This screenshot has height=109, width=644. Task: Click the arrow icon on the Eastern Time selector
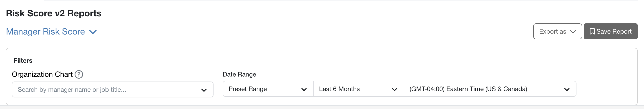[566, 89]
